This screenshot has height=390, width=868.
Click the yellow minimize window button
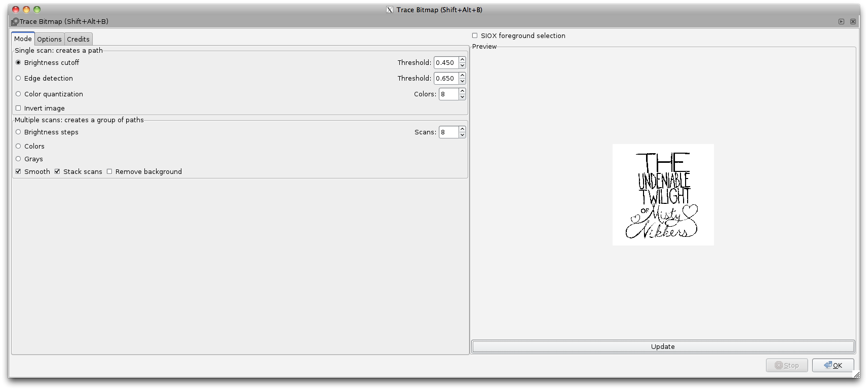point(26,10)
